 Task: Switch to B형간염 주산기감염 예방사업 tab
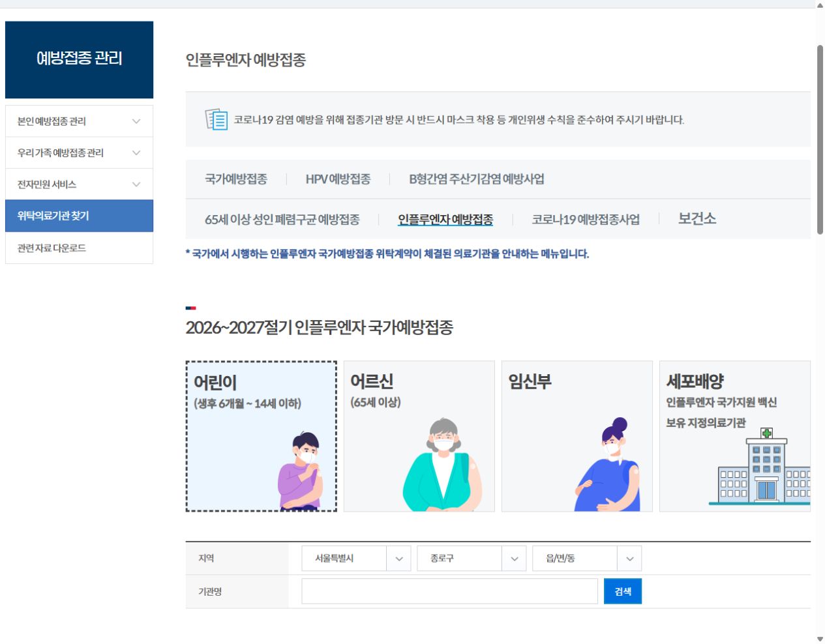(477, 179)
